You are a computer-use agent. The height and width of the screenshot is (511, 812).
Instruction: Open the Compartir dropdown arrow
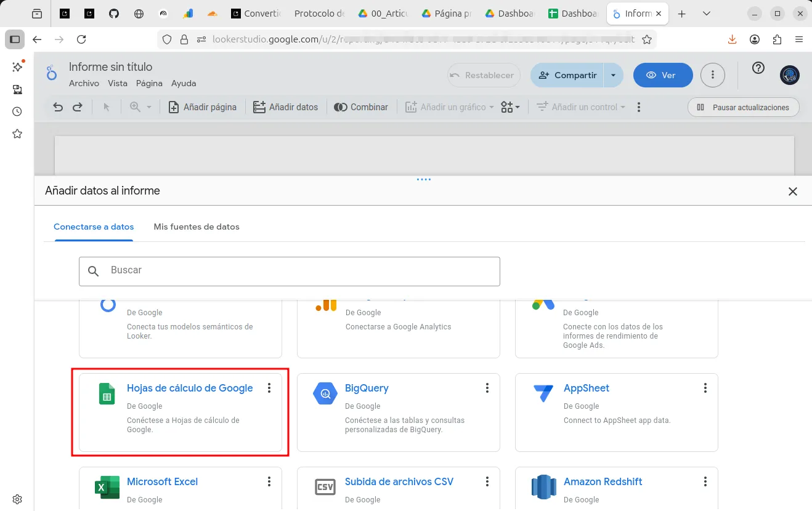614,75
